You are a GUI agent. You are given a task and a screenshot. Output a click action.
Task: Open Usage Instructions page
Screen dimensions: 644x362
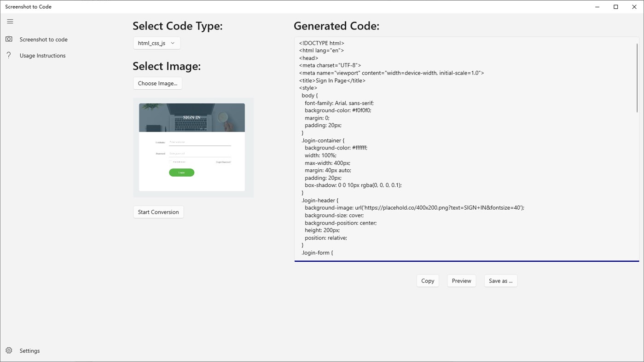(x=42, y=56)
